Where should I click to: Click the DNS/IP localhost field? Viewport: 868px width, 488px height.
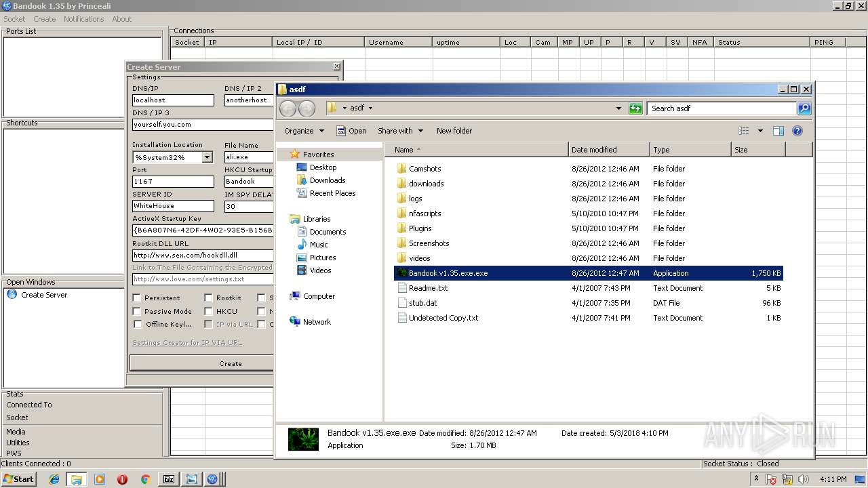coord(173,100)
